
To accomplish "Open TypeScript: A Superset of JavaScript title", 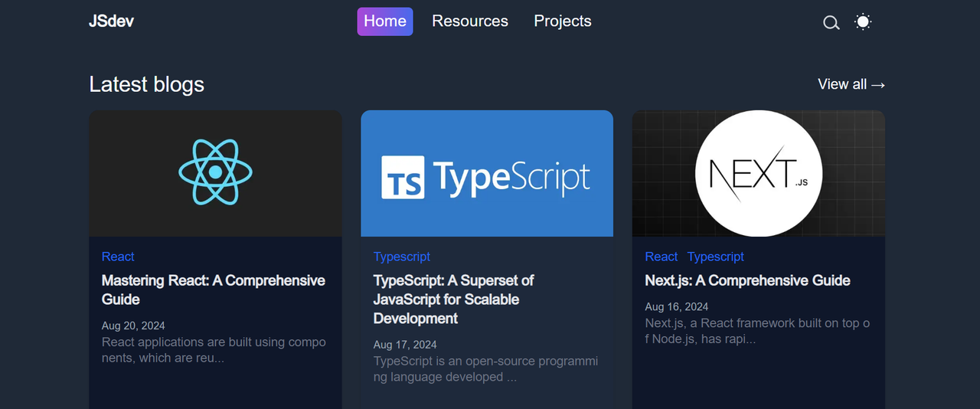I will (453, 299).
